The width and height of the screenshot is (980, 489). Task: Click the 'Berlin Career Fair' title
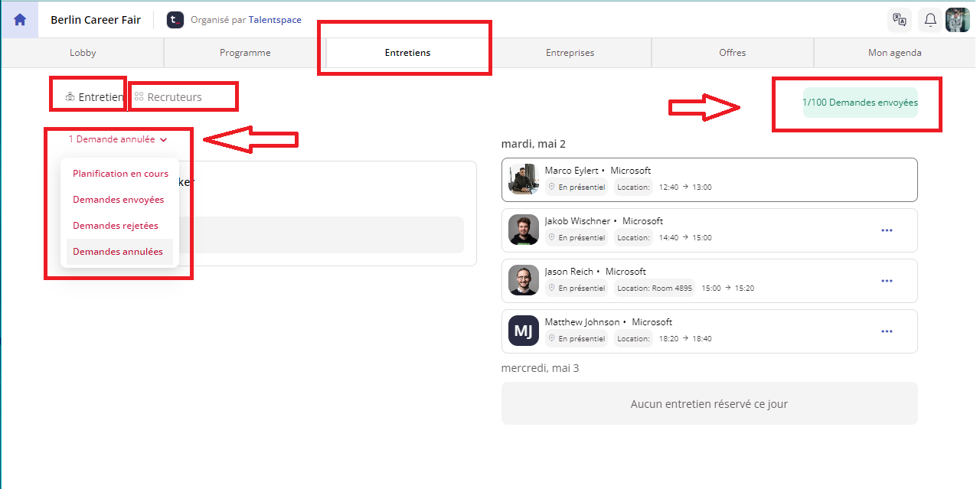click(96, 20)
